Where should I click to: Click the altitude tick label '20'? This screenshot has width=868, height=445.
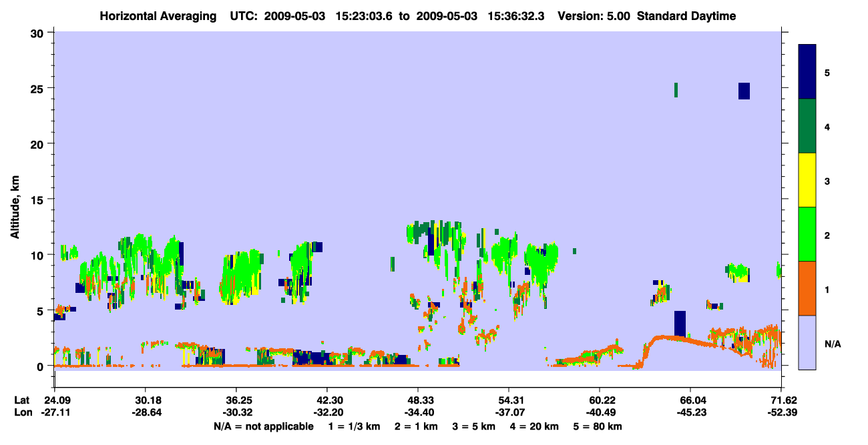pyautogui.click(x=39, y=143)
